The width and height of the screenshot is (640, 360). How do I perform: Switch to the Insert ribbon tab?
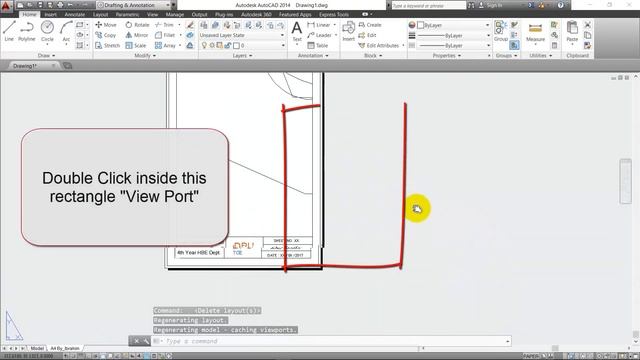51,14
